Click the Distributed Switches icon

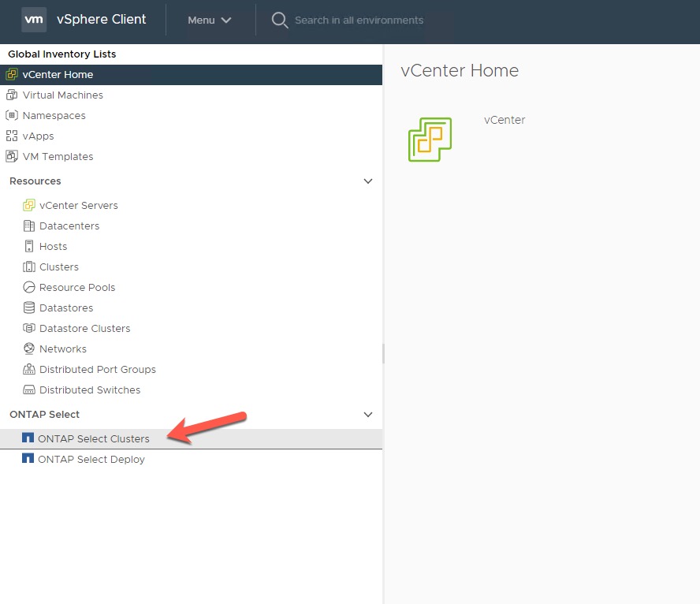pyautogui.click(x=29, y=390)
